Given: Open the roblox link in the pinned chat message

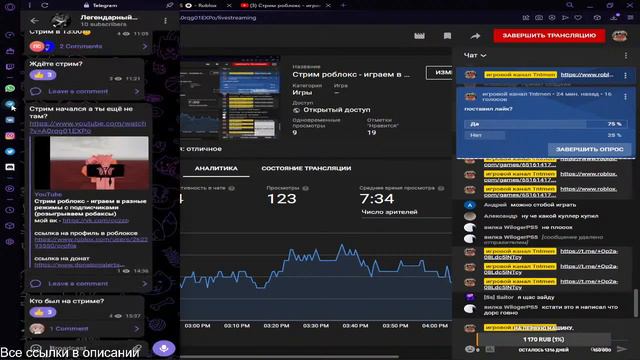Looking at the screenshot, I should tap(587, 75).
